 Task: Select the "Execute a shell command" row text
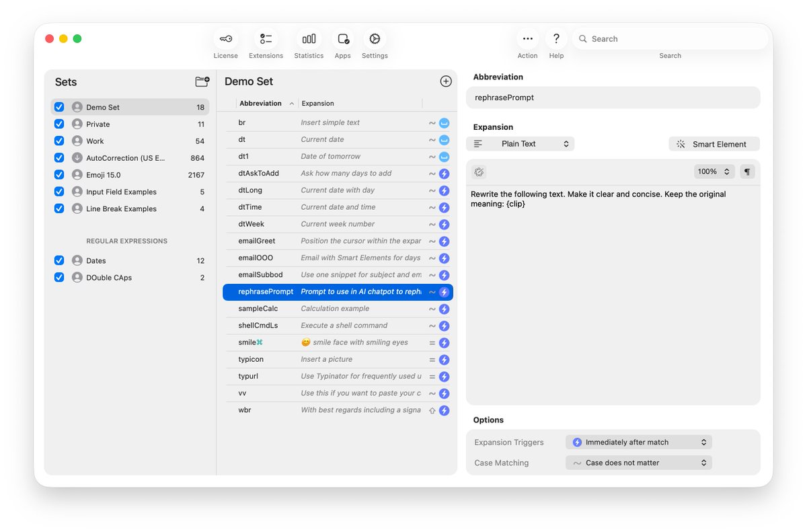[344, 326]
